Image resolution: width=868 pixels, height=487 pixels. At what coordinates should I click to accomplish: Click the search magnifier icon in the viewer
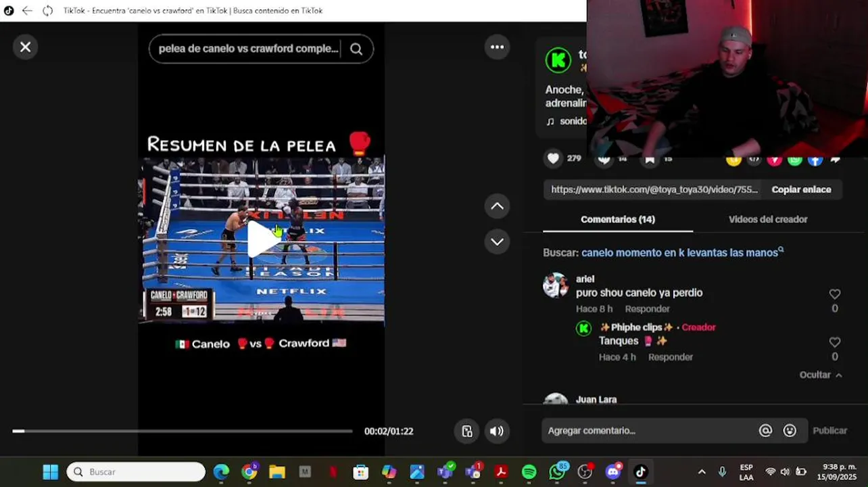[356, 49]
